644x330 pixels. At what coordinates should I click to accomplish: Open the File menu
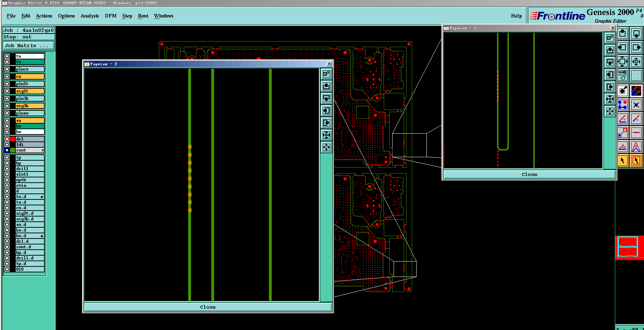point(11,16)
